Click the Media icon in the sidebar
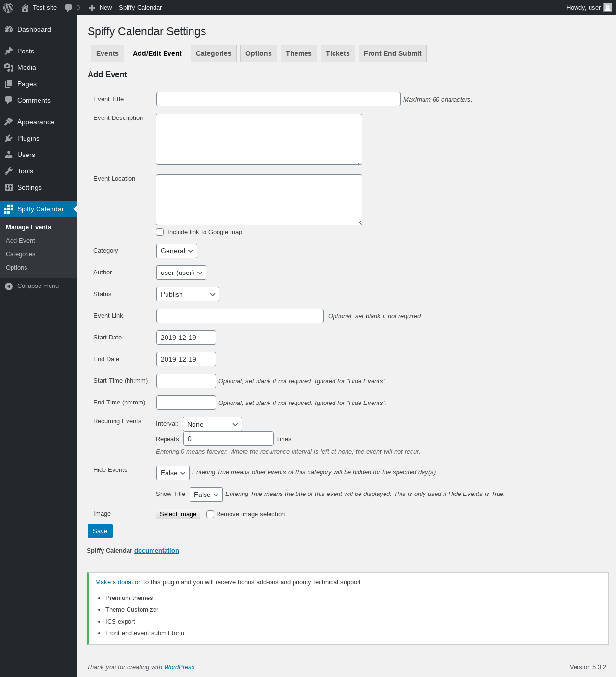The height and width of the screenshot is (677, 616). [9, 67]
